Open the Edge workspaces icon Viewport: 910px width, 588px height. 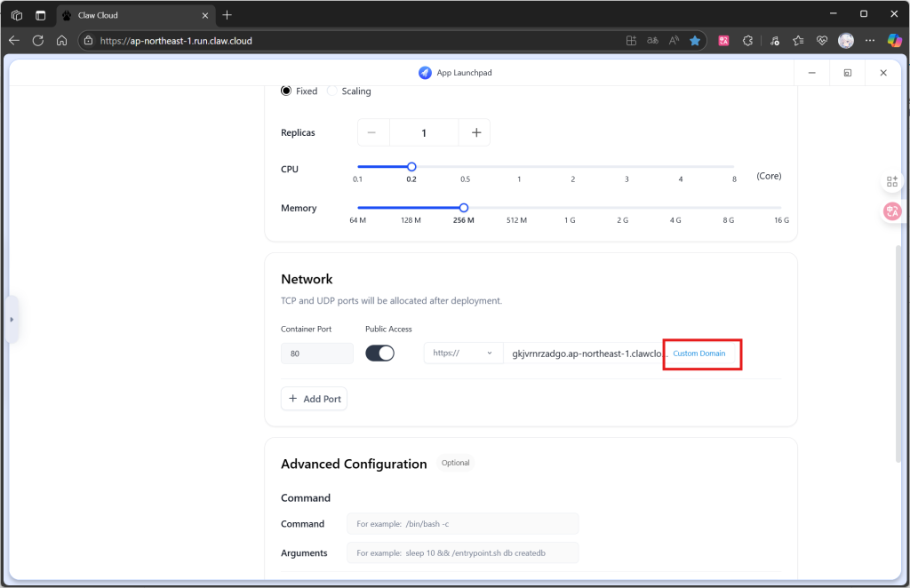[17, 15]
